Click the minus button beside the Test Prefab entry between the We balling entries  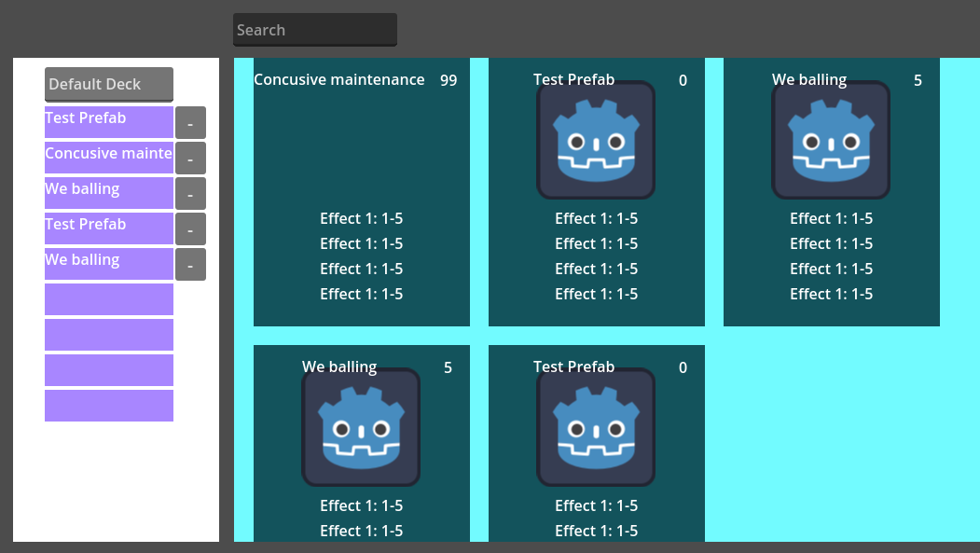coord(190,228)
